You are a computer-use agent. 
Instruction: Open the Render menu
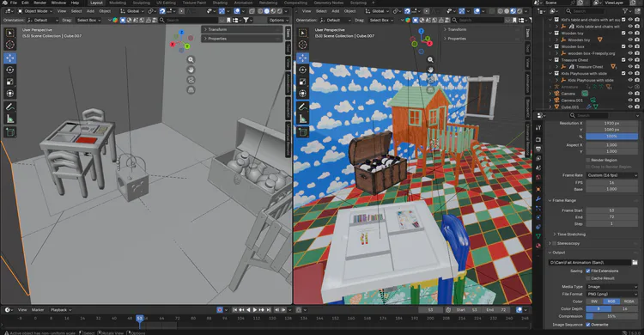pyautogui.click(x=39, y=3)
